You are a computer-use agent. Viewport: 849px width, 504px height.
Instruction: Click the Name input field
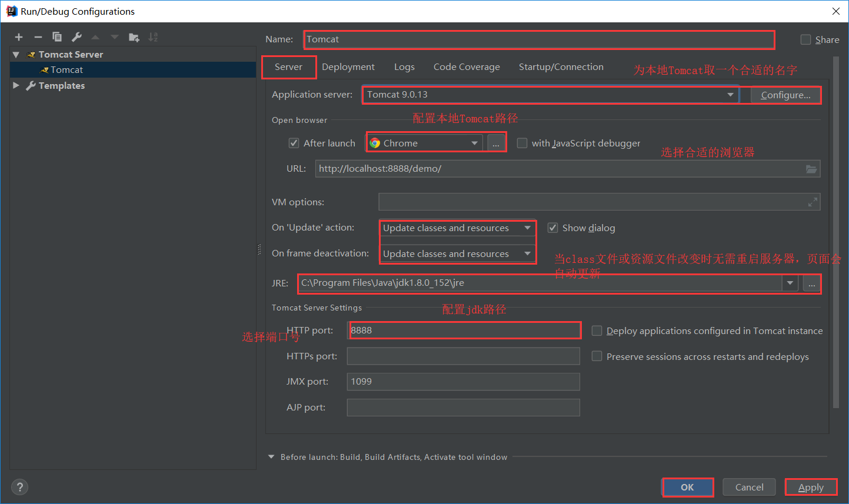(539, 39)
